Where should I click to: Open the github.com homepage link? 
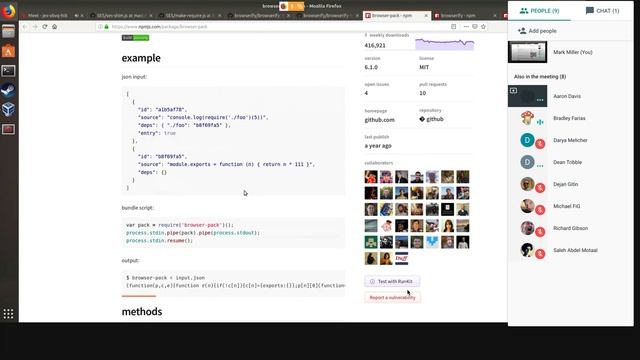click(380, 120)
